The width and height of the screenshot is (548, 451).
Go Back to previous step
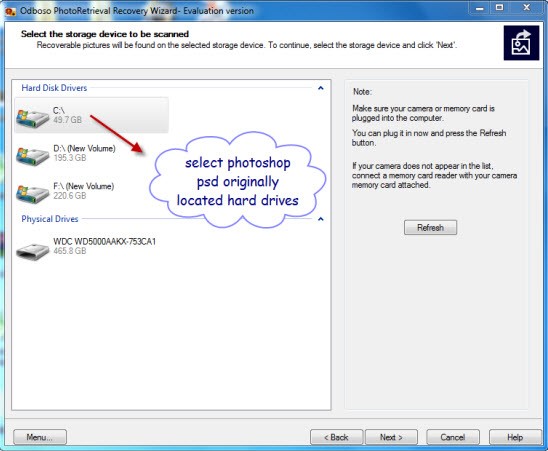(336, 437)
